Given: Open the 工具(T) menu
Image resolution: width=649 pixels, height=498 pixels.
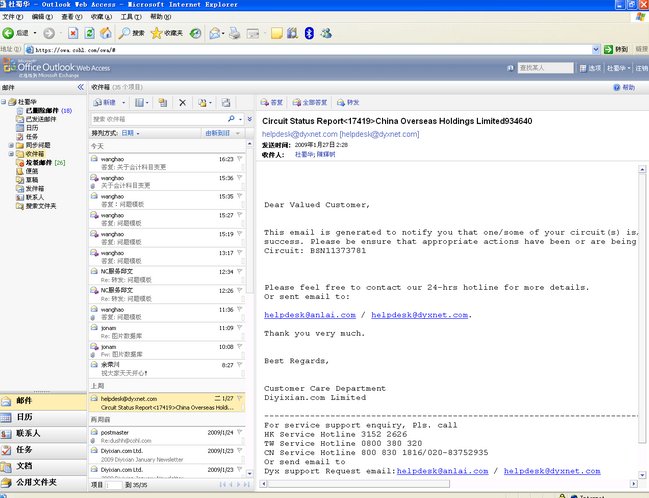Looking at the screenshot, I should click(x=131, y=17).
